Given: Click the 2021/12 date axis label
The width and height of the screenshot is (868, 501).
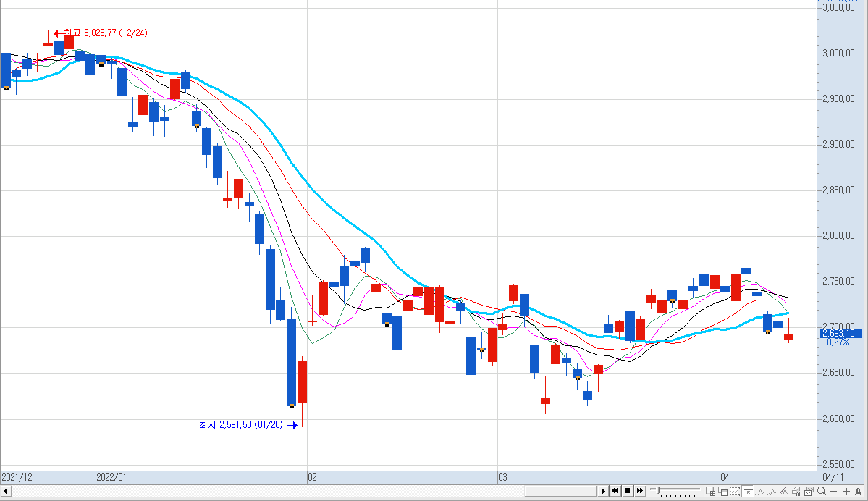Looking at the screenshot, I should click(x=17, y=477).
